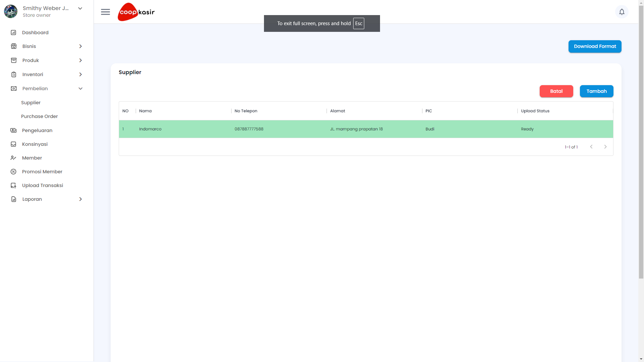
Task: Select the Inventori clipboard icon
Action: click(13, 74)
